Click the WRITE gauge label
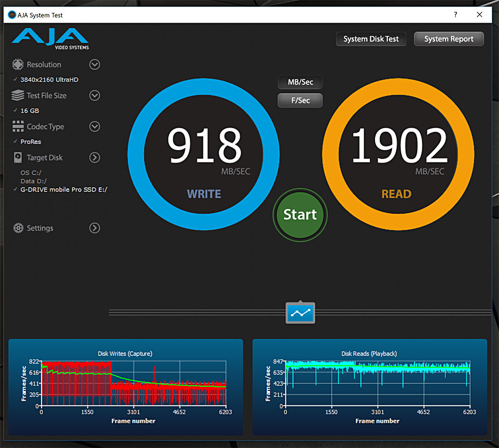 pyautogui.click(x=204, y=194)
